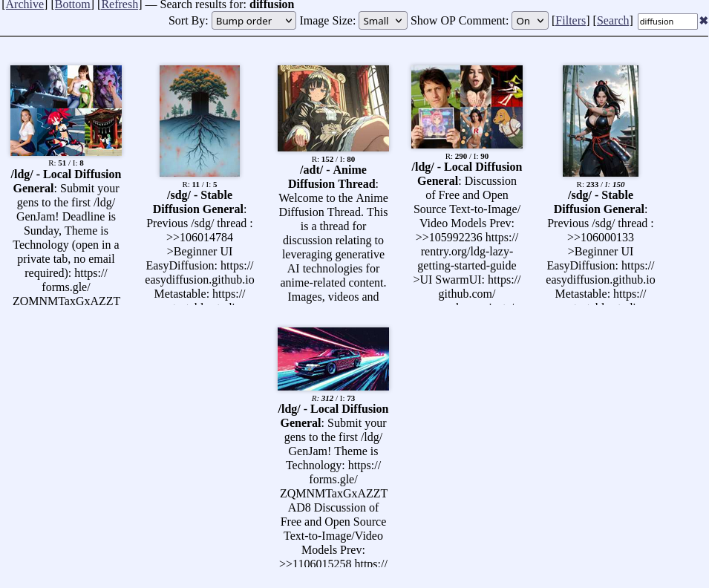709x588 pixels.
Task: Click the "/adt/ - Anime Diffusion Thread" title
Action: [333, 177]
